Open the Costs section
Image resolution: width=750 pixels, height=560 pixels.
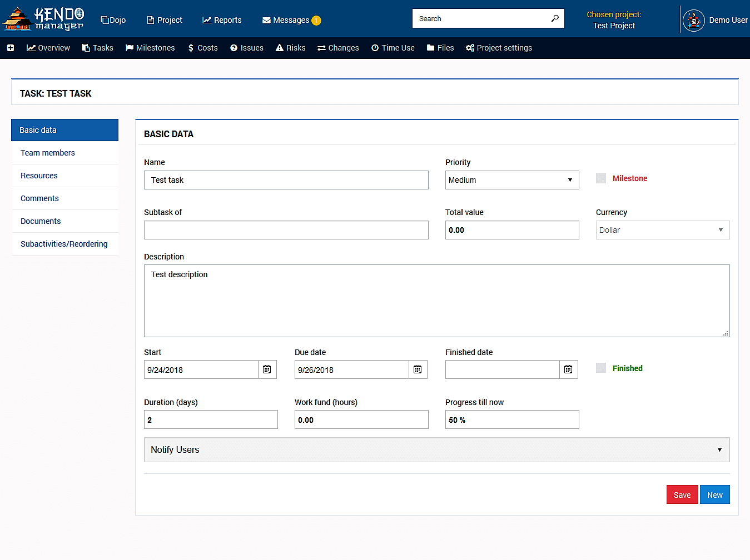tap(202, 48)
